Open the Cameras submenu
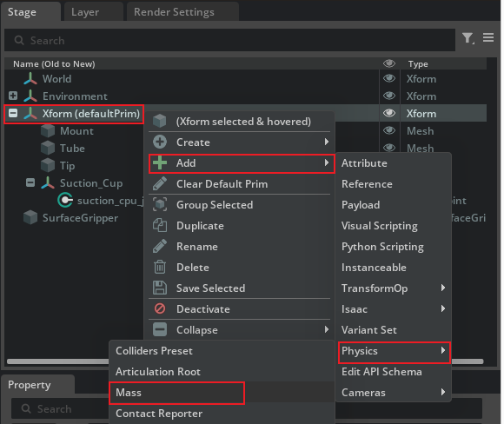The height and width of the screenshot is (424, 504). [394, 392]
